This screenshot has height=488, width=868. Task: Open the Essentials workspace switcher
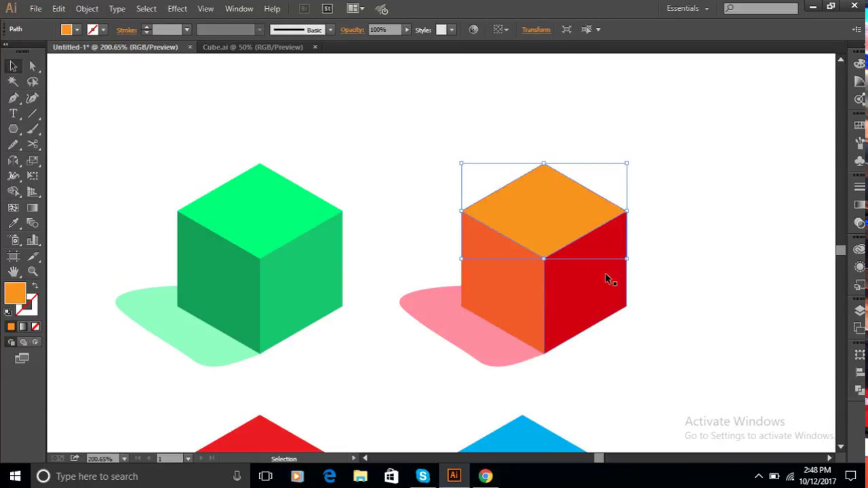pos(688,8)
